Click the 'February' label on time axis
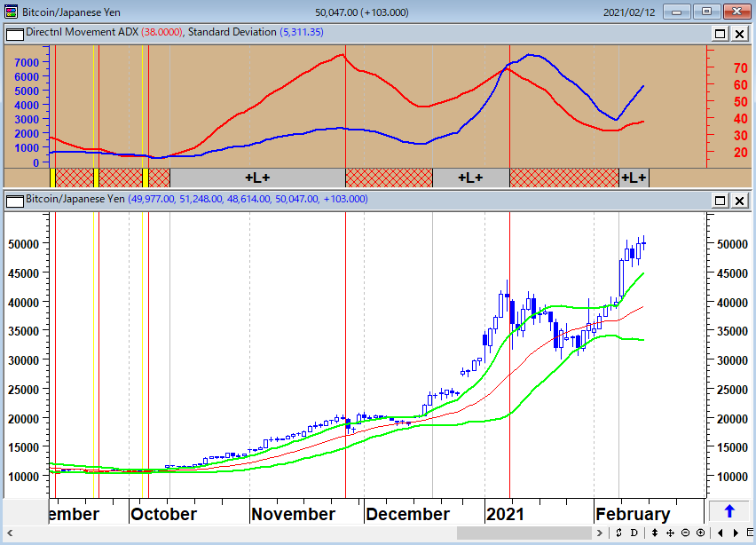The width and height of the screenshot is (756, 545). (633, 514)
